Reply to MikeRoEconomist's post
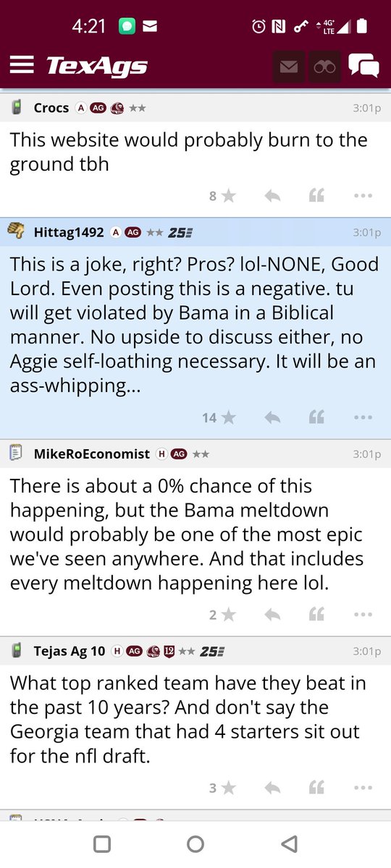391x868 pixels. (272, 614)
